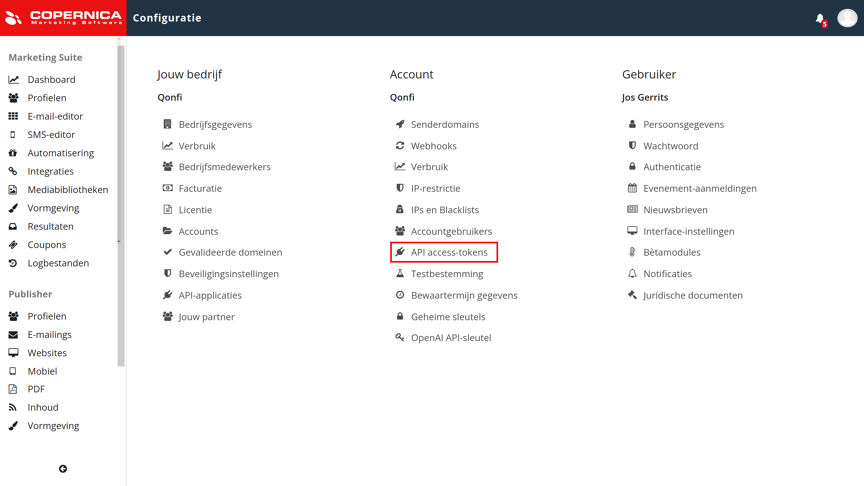Viewport: 864px width, 486px height.
Task: Open Bedrijfsgegevens
Action: [215, 125]
